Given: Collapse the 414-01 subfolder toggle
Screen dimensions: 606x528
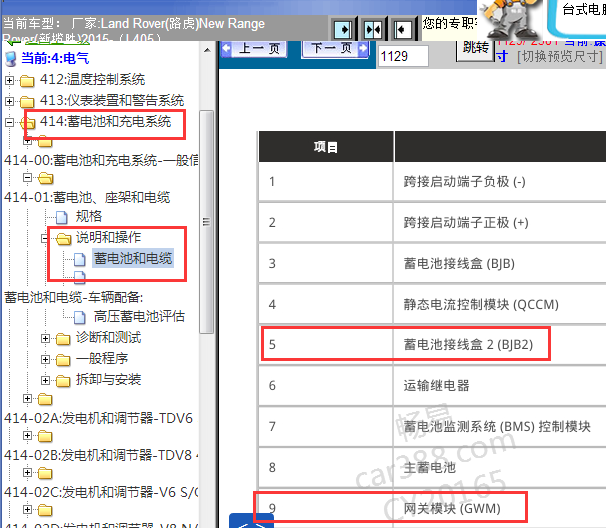Looking at the screenshot, I should tap(27, 177).
